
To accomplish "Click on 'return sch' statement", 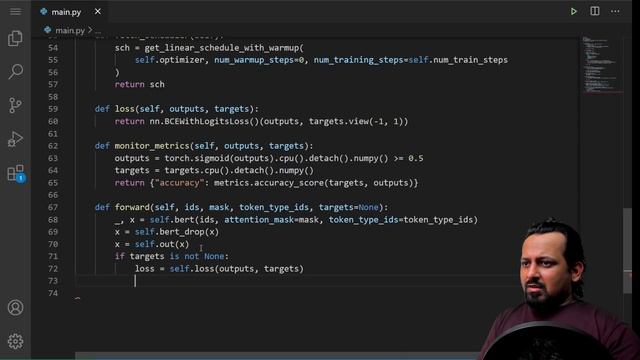I will click(140, 84).
